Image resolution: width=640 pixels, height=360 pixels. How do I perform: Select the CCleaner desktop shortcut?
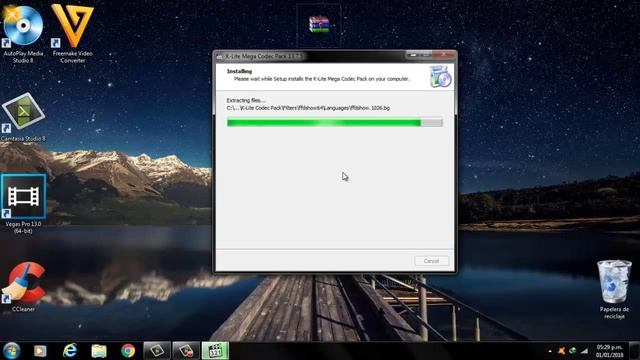click(23, 287)
